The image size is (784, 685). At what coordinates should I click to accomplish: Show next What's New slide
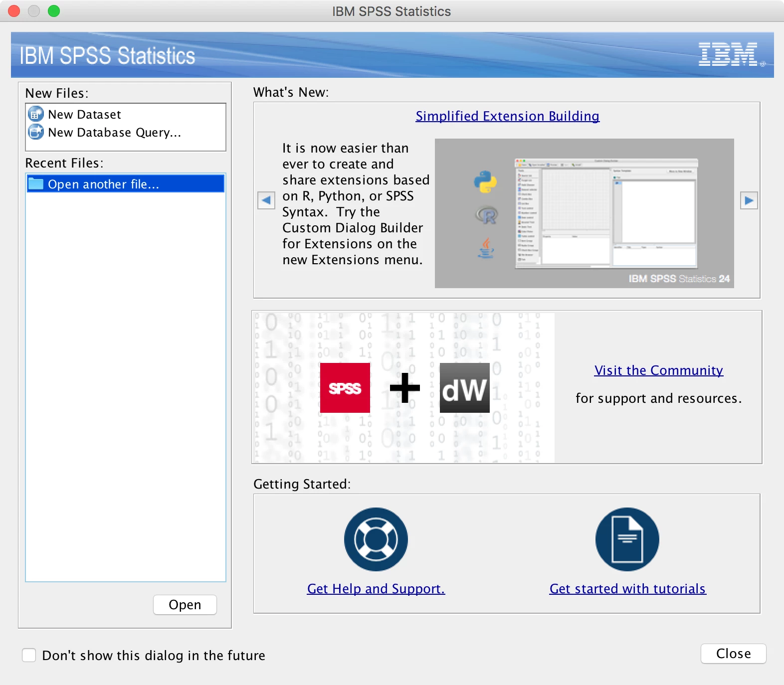pyautogui.click(x=749, y=200)
